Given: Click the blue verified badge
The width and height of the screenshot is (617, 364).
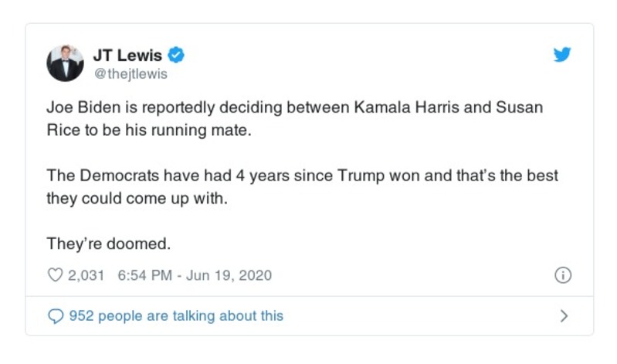Looking at the screenshot, I should click(177, 56).
